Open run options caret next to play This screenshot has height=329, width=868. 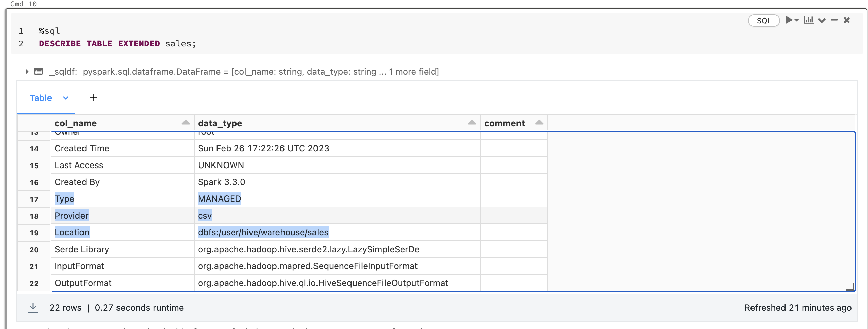coord(797,20)
